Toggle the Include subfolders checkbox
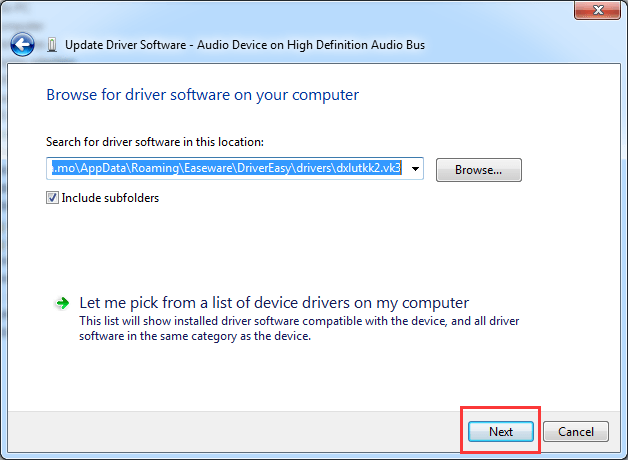Image resolution: width=628 pixels, height=460 pixels. point(52,198)
